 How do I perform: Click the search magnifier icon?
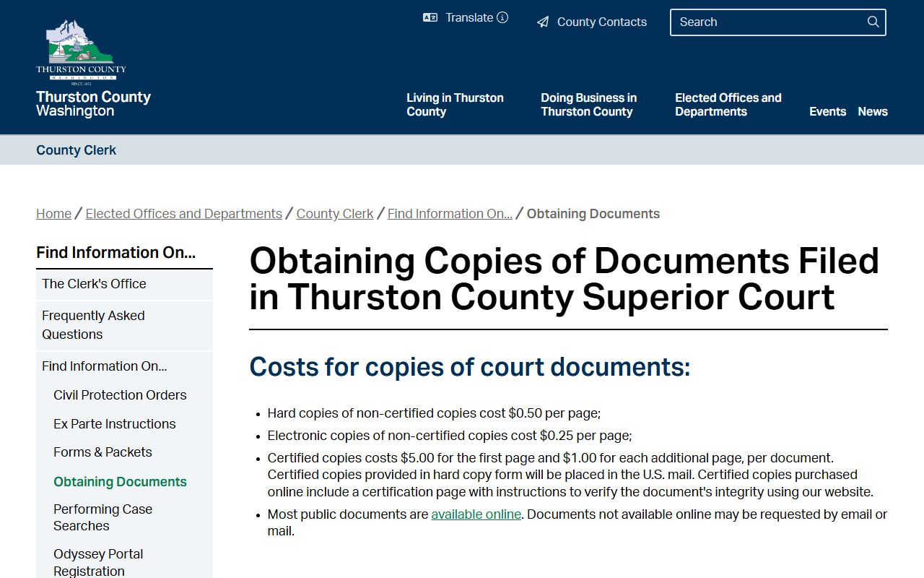point(873,22)
